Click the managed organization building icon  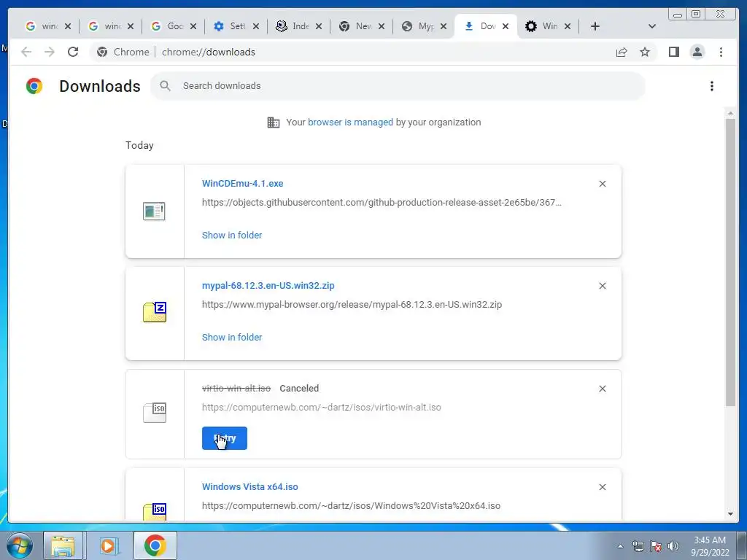pos(274,122)
